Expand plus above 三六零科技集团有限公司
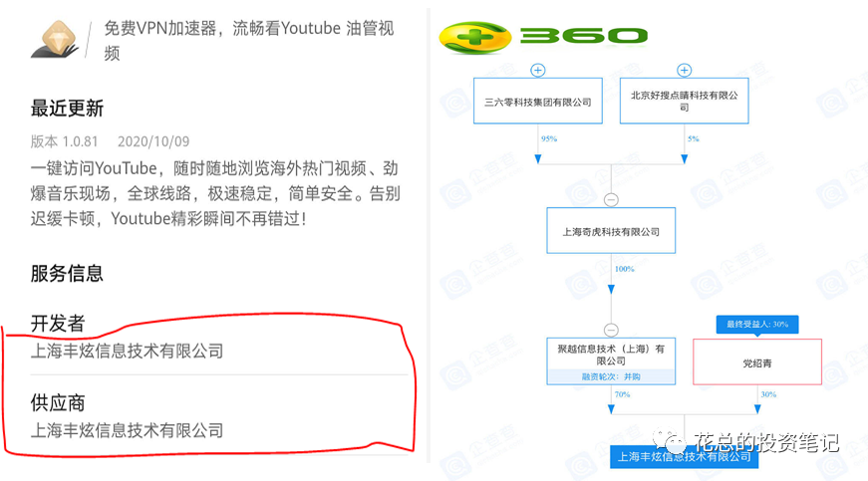 click(x=537, y=71)
